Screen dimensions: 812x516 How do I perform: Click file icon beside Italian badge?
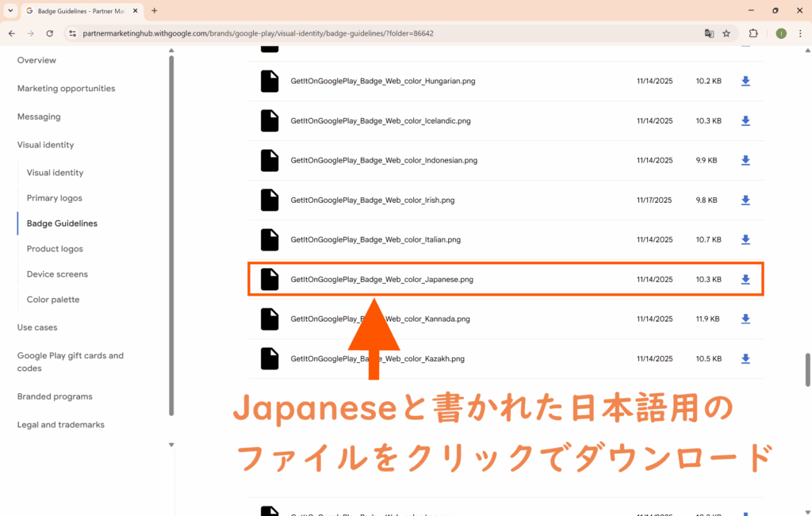[270, 239]
